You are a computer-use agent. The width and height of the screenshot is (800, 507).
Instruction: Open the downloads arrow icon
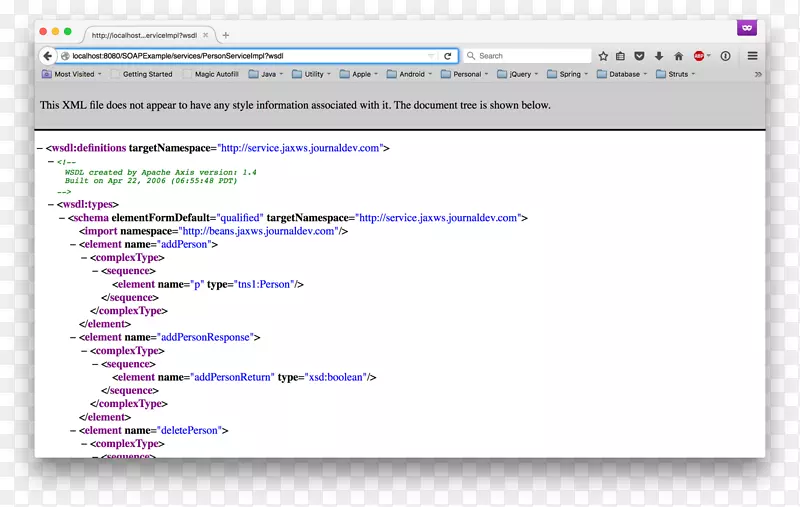[659, 56]
